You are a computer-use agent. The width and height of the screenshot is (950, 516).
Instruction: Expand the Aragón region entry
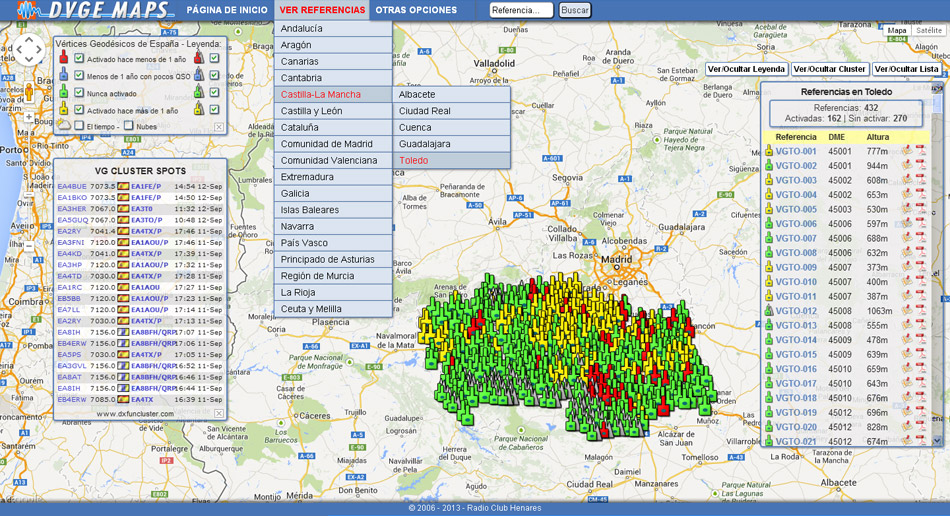point(333,45)
